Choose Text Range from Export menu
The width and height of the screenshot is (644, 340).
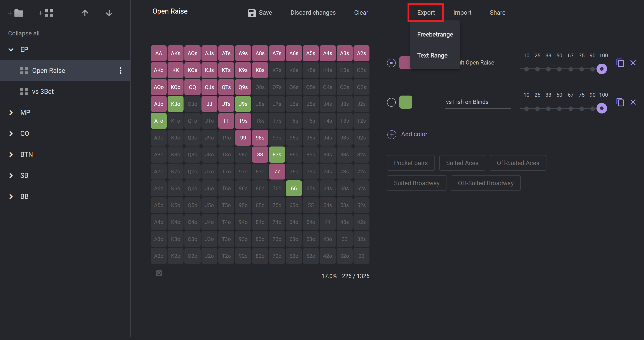(x=432, y=56)
